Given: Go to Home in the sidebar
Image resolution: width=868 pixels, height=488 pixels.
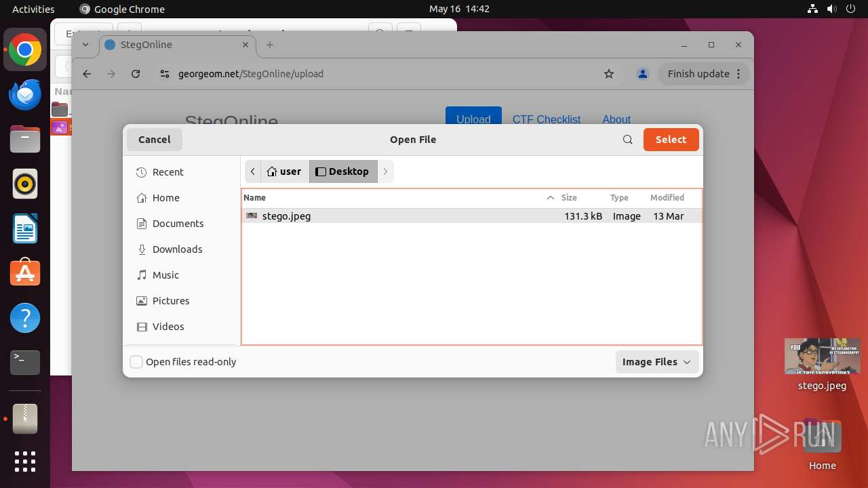Looking at the screenshot, I should [182, 198].
